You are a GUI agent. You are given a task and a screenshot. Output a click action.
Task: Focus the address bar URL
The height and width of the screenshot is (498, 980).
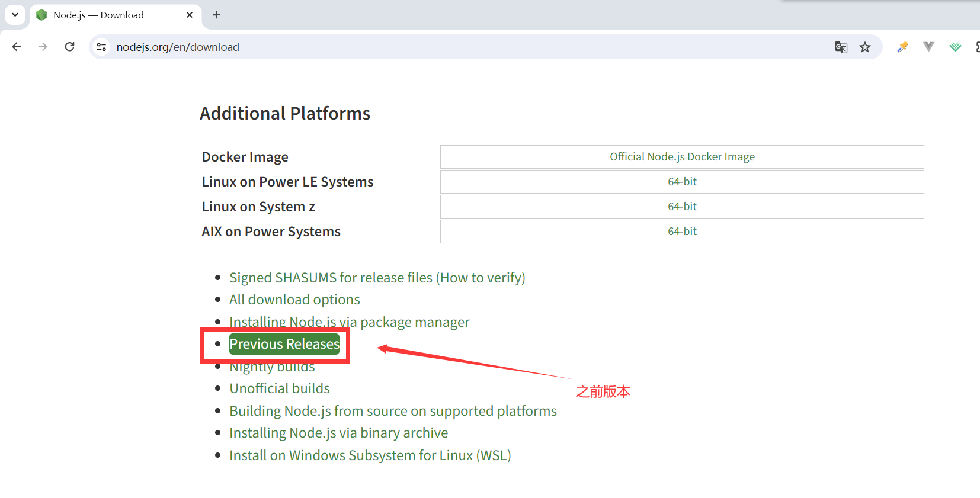pyautogui.click(x=178, y=47)
